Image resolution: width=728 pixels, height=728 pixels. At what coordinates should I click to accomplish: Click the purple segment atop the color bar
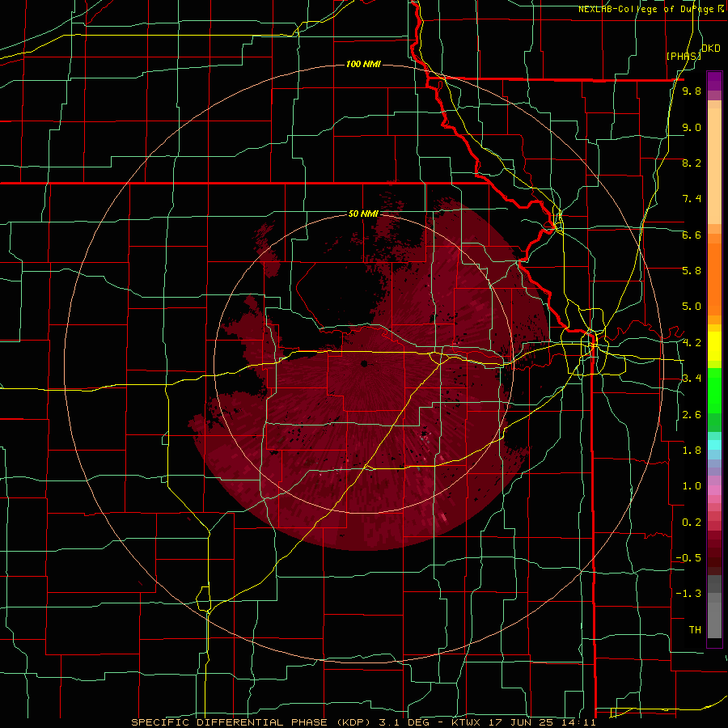[714, 81]
